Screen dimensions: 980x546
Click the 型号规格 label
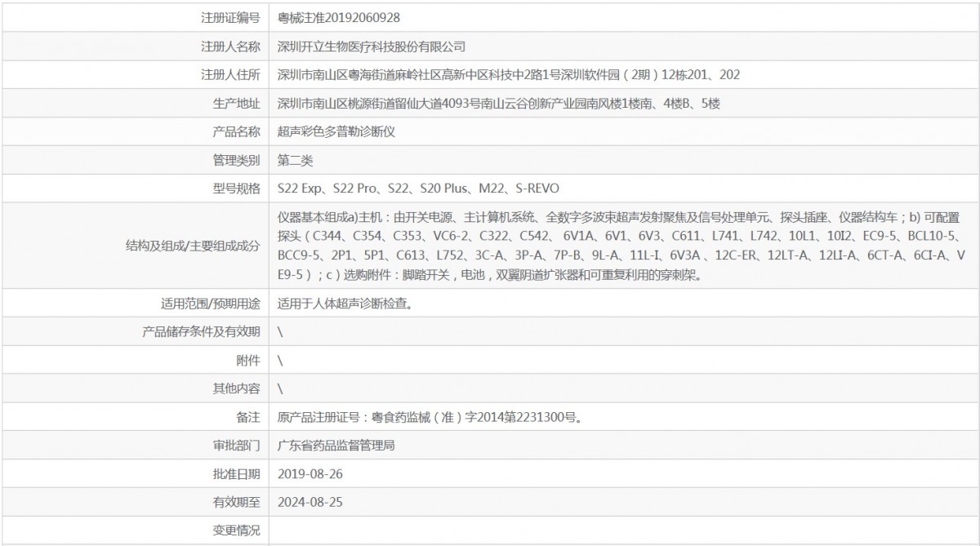pyautogui.click(x=237, y=189)
